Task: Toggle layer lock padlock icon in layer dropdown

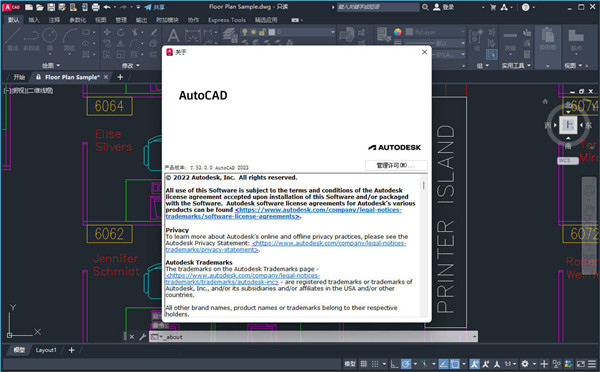Action: tap(262, 32)
